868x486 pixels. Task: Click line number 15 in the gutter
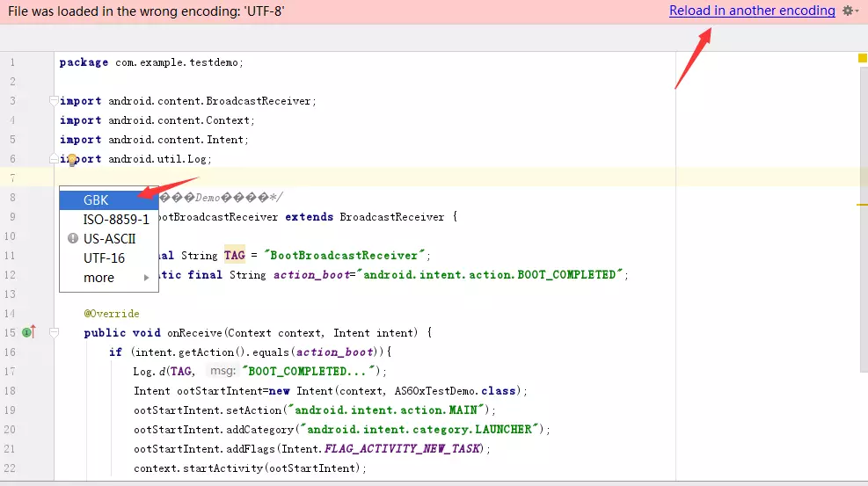[10, 333]
